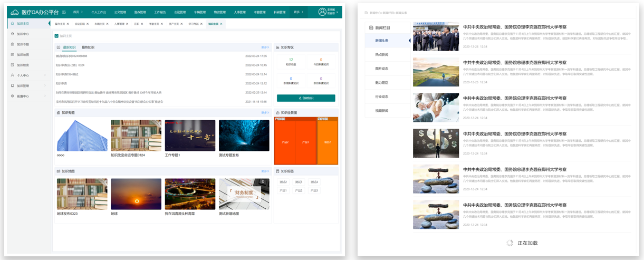Select 会议管理 in the top menu
The image size is (644, 260).
180,12
